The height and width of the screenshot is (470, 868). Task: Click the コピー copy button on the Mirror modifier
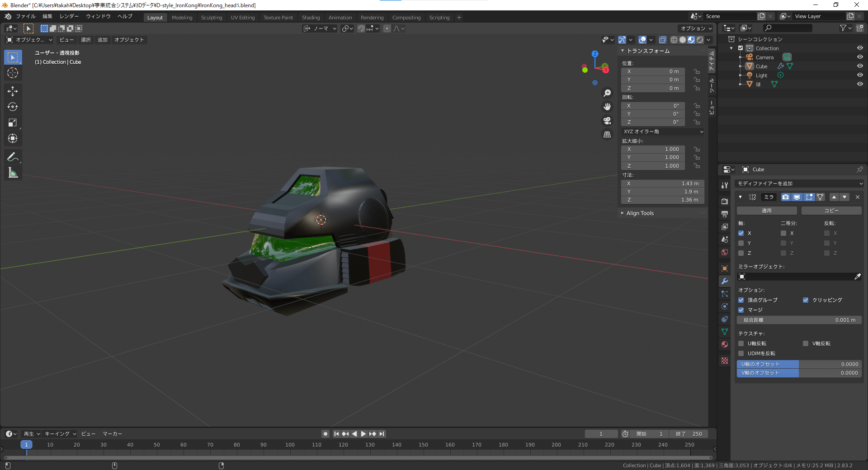(831, 210)
